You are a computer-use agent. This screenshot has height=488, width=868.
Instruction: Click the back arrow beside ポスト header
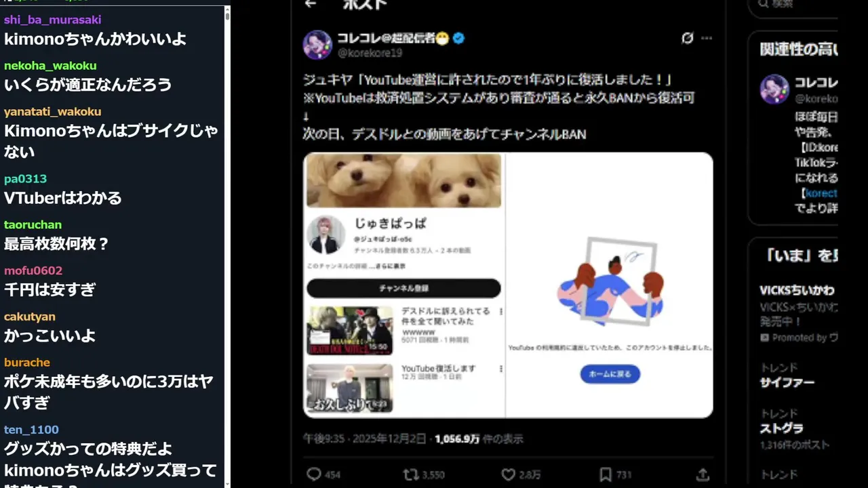pos(311,4)
